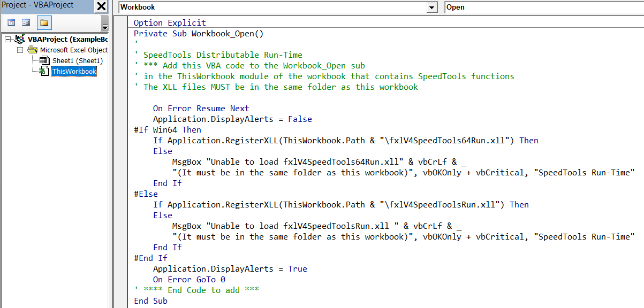Viewport: 644px width, 308px height.
Task: Click the End Sub line
Action: pyautogui.click(x=150, y=301)
